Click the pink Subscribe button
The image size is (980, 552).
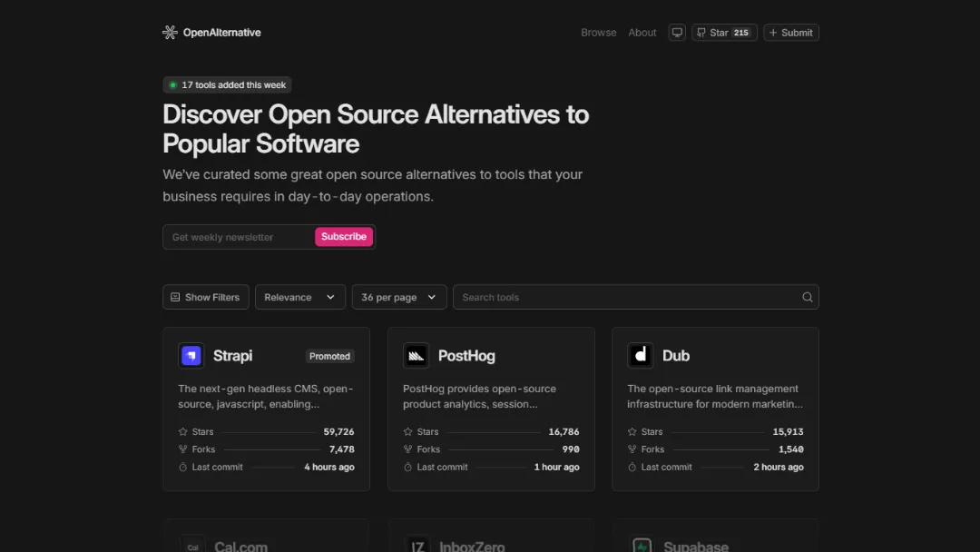344,236
